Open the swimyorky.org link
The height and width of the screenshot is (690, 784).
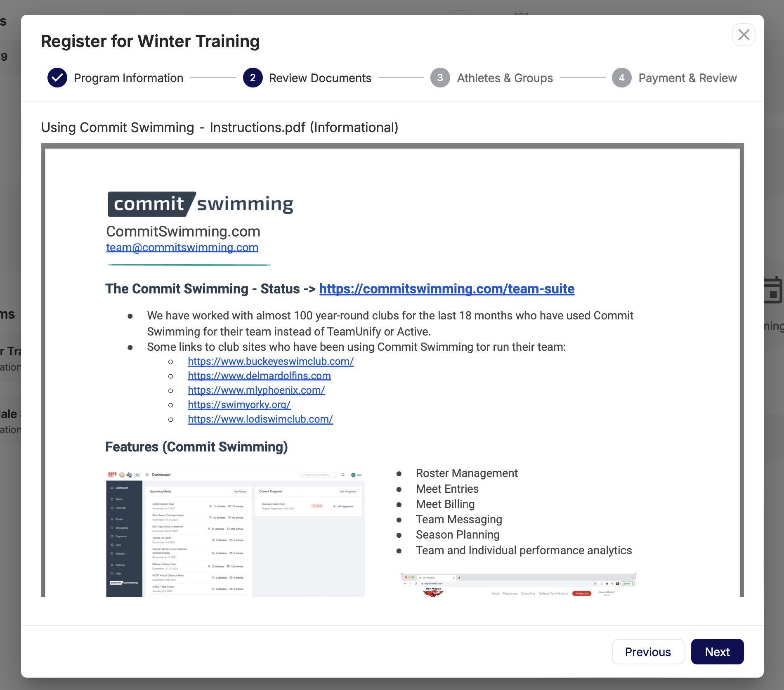[239, 404]
